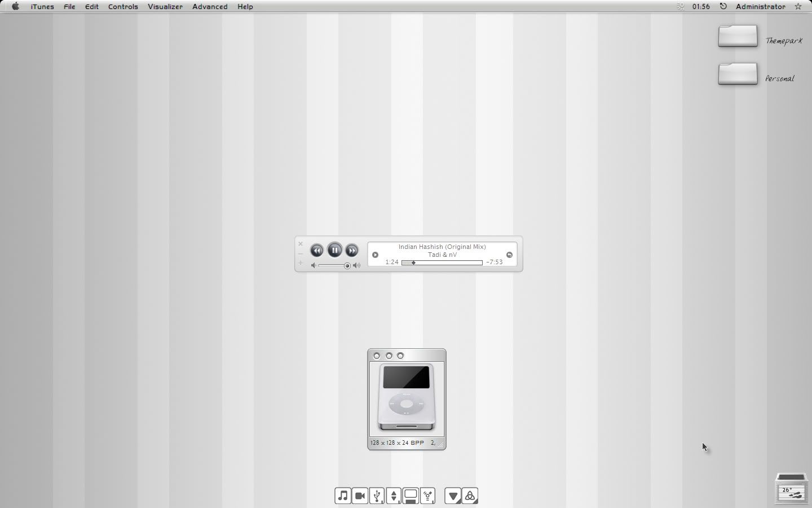Click the 128 x 128 x 24 BPP status text

click(x=397, y=443)
